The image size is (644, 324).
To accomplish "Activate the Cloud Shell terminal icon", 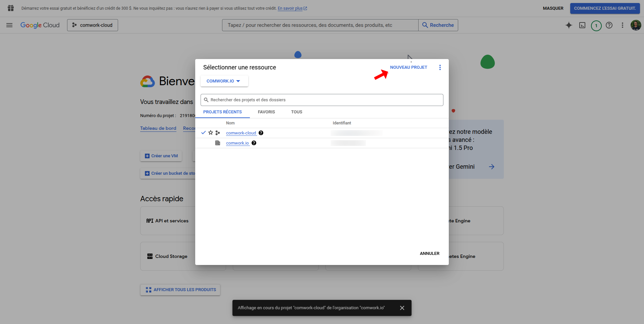I will pos(582,25).
